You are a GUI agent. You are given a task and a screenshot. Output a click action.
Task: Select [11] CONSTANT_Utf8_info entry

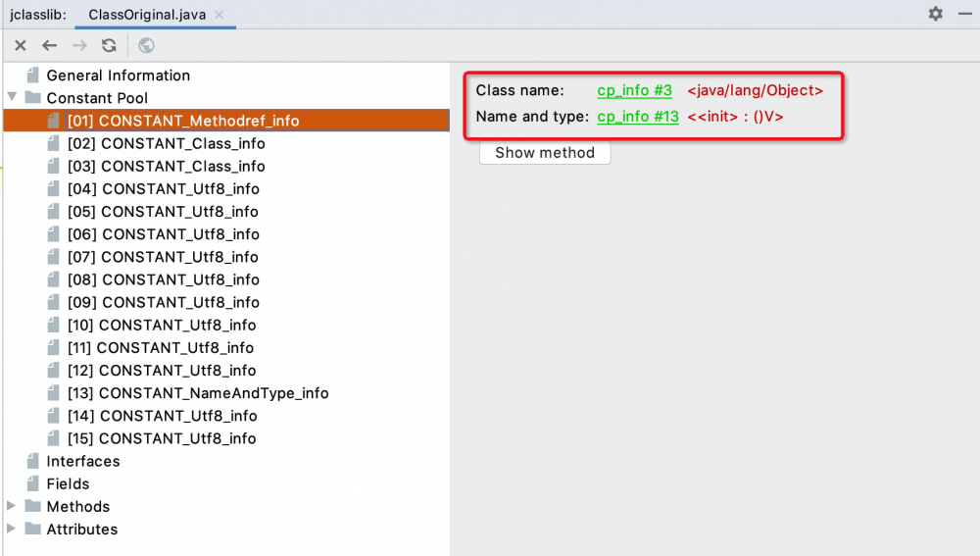(160, 347)
